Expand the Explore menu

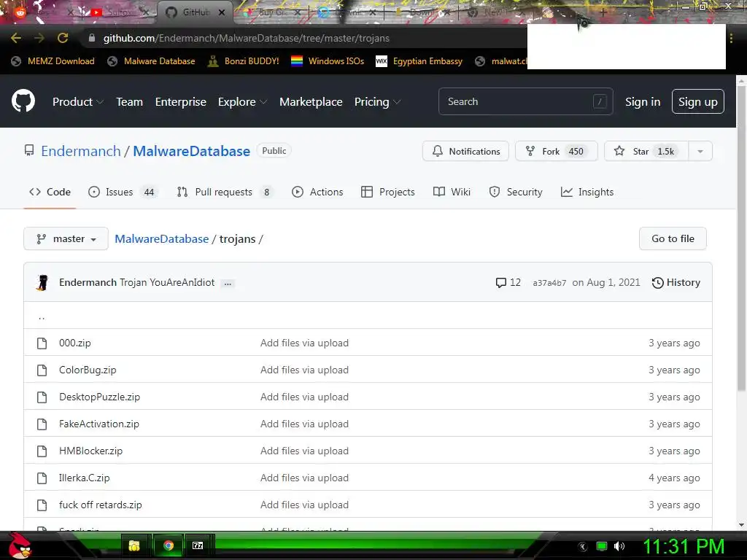242,102
